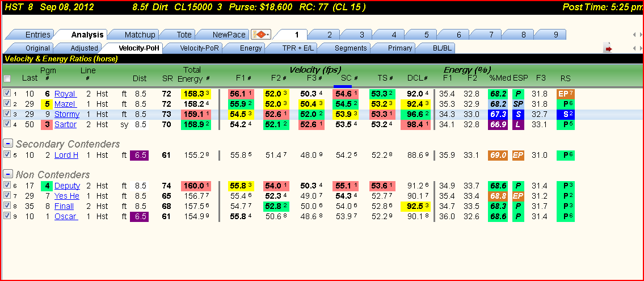Image resolution: width=644 pixels, height=281 pixels.
Task: Uncheck the checkbox for row 5 Lord H
Action: 6,155
